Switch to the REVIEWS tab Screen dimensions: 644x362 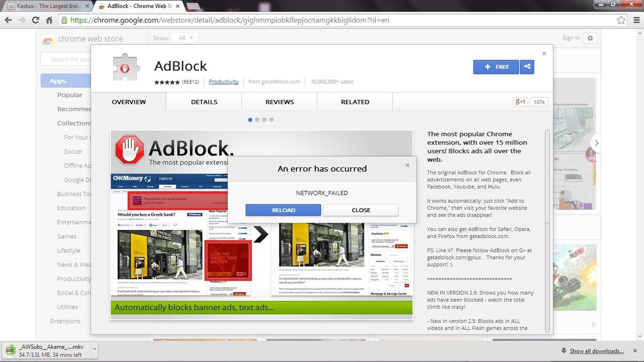click(x=280, y=102)
